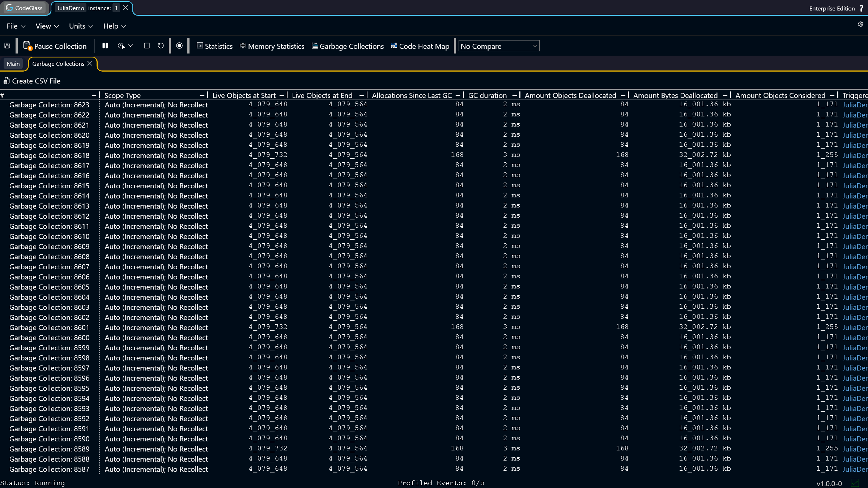The height and width of the screenshot is (488, 868).
Task: Click the Status: Running text
Action: pos(33,483)
